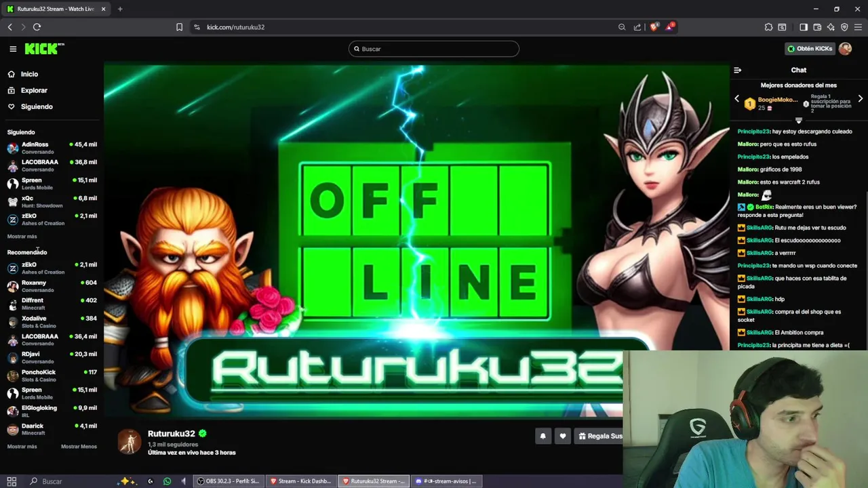Switch to Stream - Kick Dashboard taskbar window
Viewport: 868px width, 488px height.
pyautogui.click(x=301, y=481)
